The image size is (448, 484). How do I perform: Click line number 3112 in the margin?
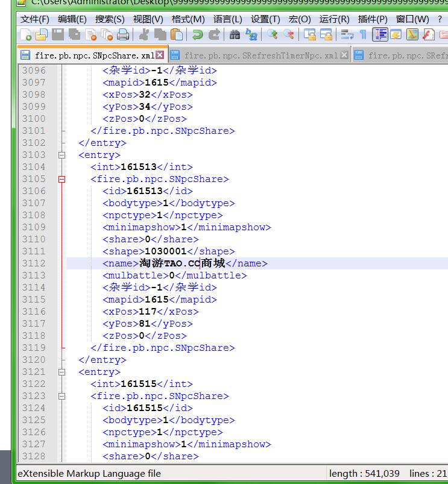click(x=34, y=263)
